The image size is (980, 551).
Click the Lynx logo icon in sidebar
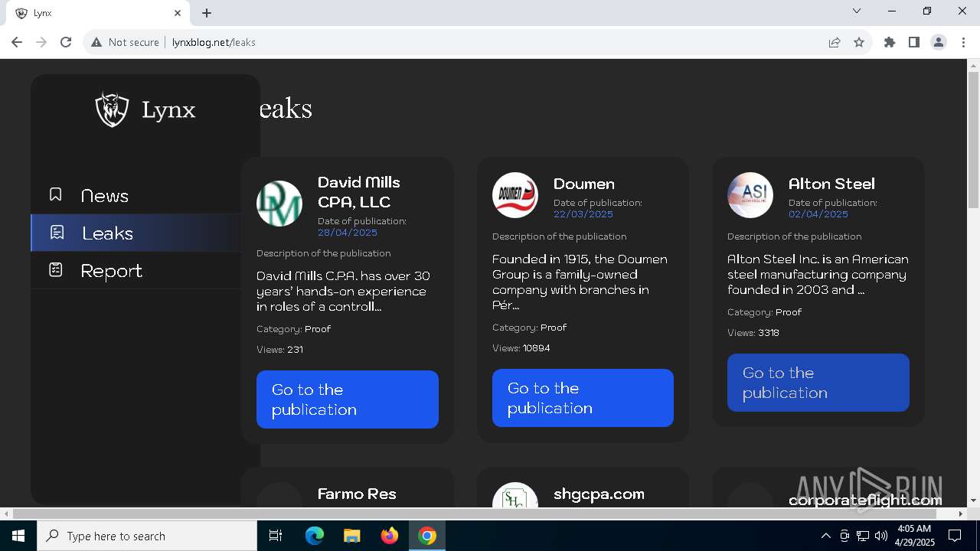[112, 109]
